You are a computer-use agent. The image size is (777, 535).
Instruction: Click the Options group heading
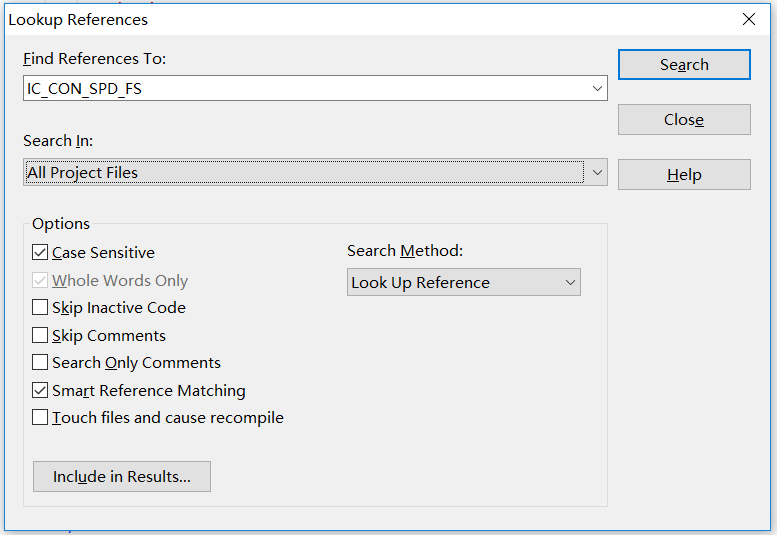(61, 224)
